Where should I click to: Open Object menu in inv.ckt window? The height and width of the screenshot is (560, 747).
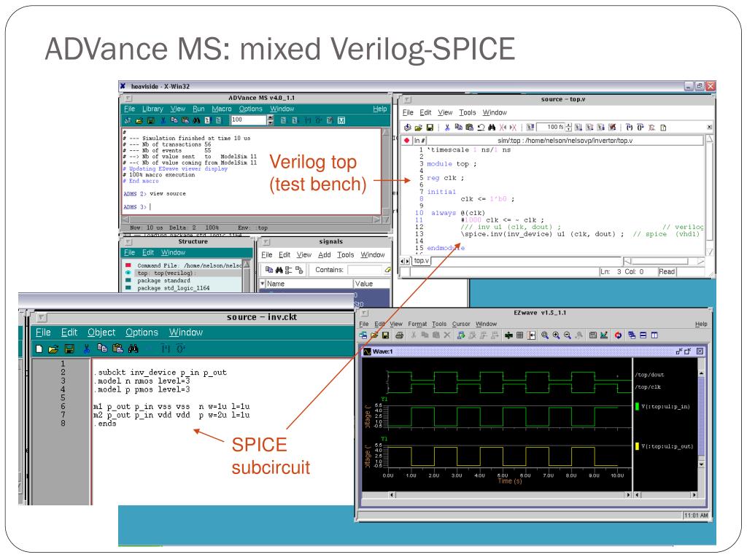pos(101,332)
